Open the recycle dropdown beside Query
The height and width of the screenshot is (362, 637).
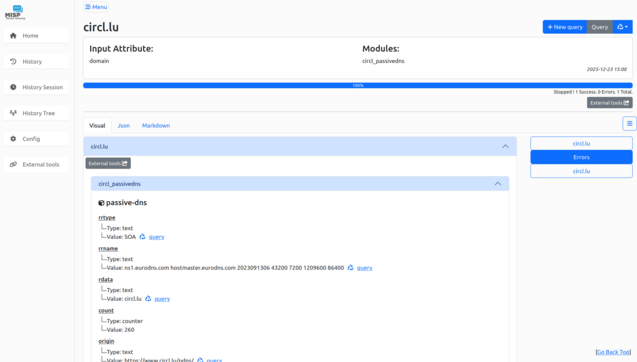click(x=622, y=27)
